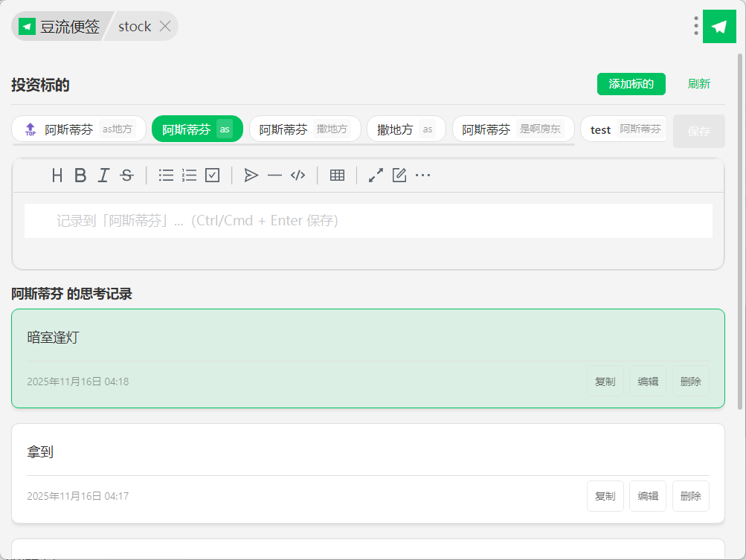Apply italic formatting
Image resolution: width=746 pixels, height=560 pixels.
pos(103,176)
